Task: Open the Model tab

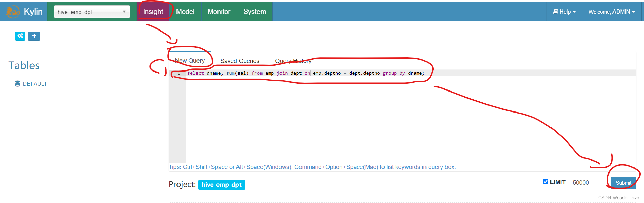Action: [185, 12]
